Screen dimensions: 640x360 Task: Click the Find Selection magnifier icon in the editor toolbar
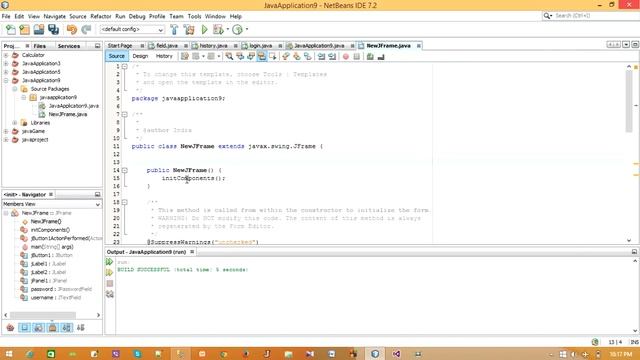point(229,56)
